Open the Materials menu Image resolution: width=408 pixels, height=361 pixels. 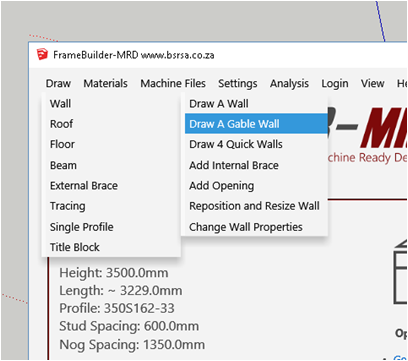pyautogui.click(x=105, y=83)
